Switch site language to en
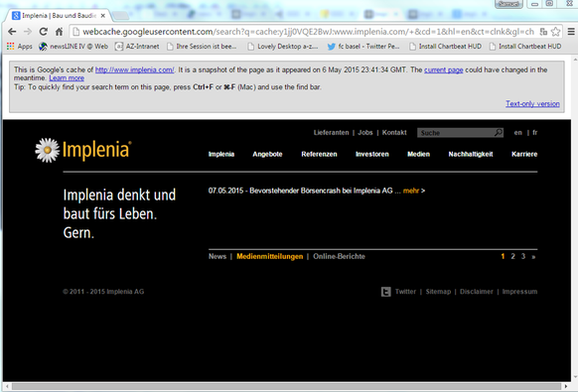This screenshot has height=392, width=578. tap(517, 133)
